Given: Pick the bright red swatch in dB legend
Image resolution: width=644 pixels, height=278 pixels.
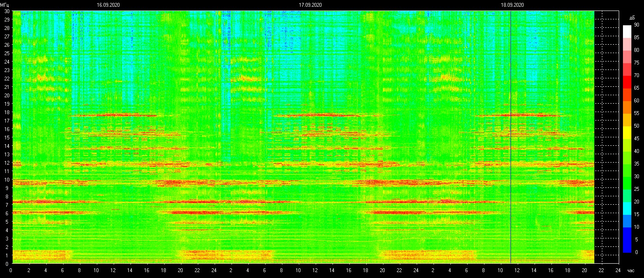Looking at the screenshot, I should click(x=627, y=82).
